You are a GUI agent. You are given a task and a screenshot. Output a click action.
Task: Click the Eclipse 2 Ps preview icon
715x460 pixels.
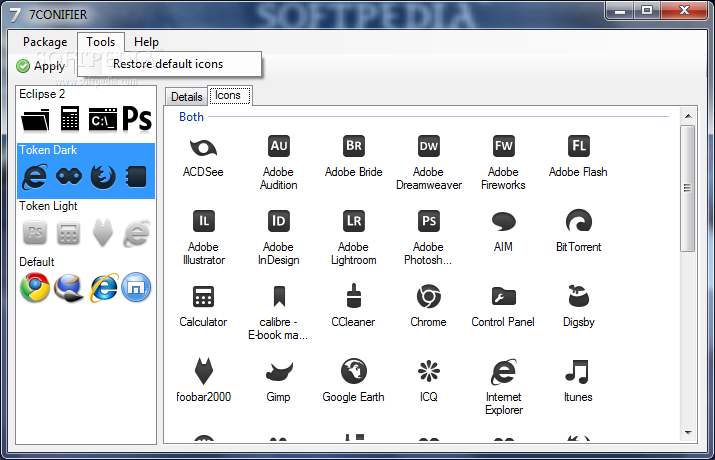click(137, 119)
